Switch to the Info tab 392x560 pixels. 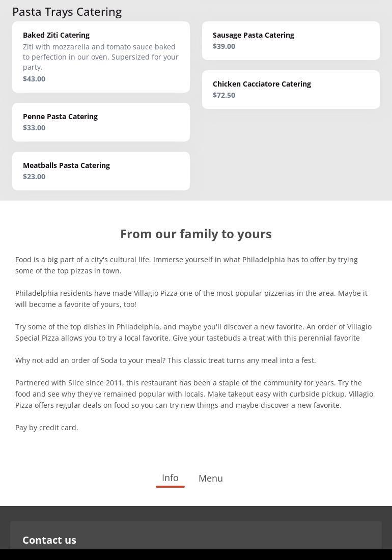click(x=170, y=478)
